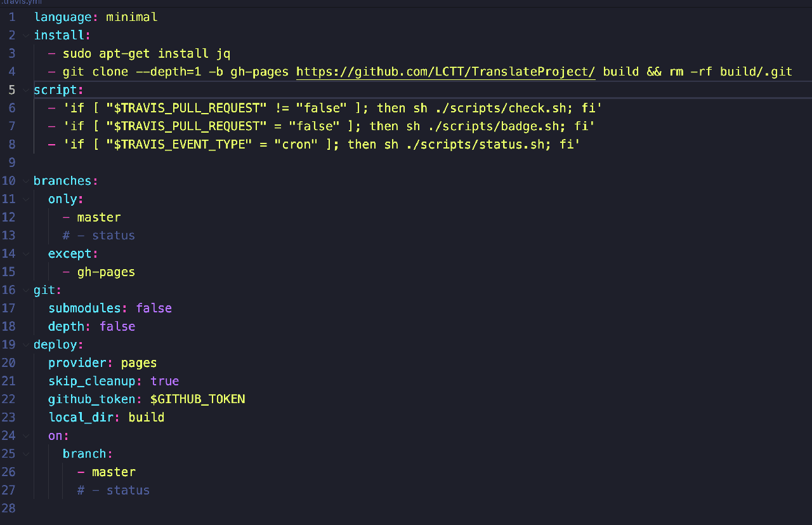The height and width of the screenshot is (525, 812).
Task: Open the github.com/LCTT/TranslateProject link
Action: tap(445, 72)
